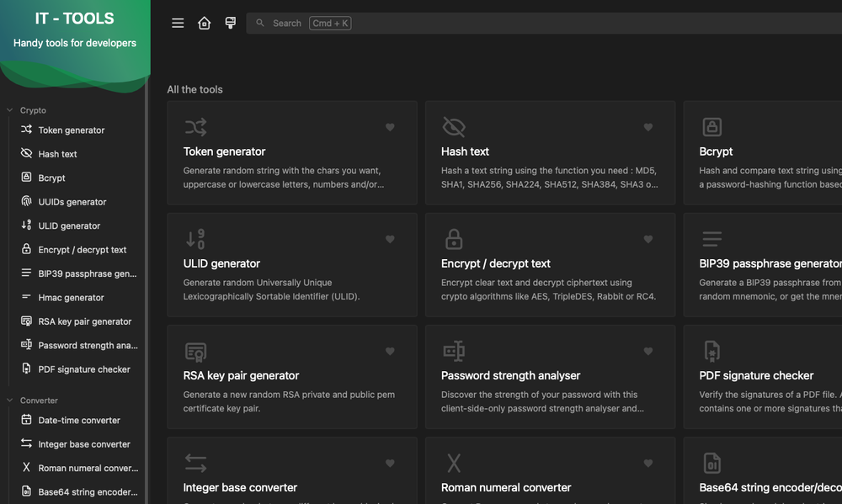Viewport: 842px width, 504px height.
Task: Click the crossed-eye icon on Hash text card
Action: tap(454, 127)
